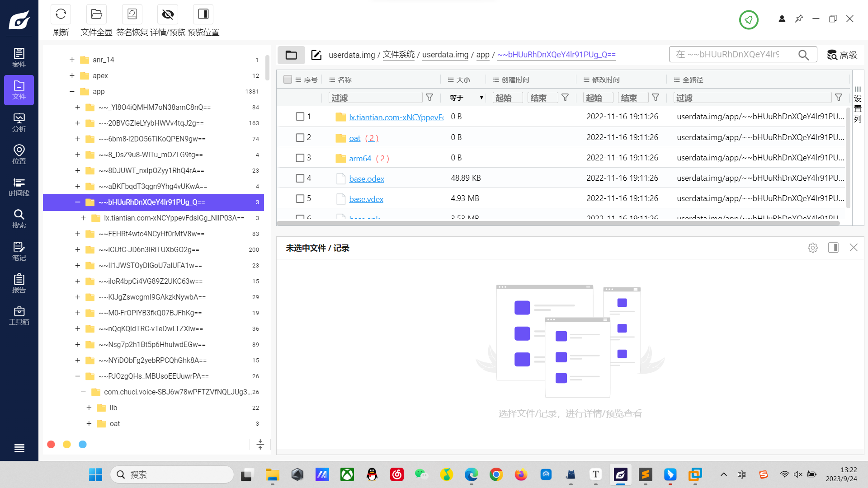Collapse the app folder tree node
The width and height of the screenshot is (868, 488).
coord(72,91)
